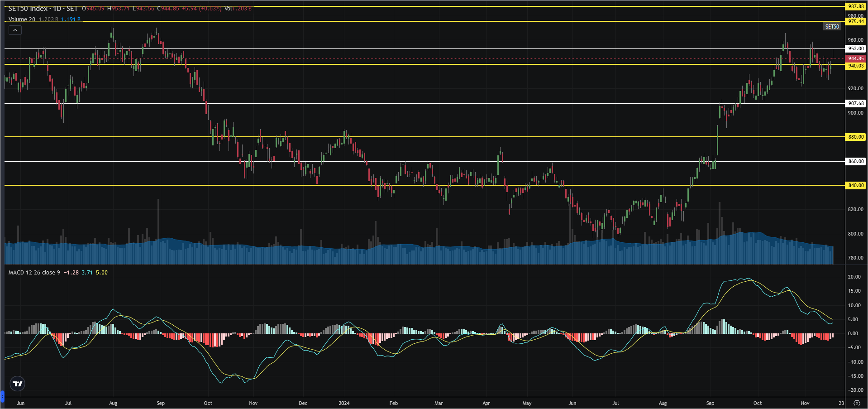The width and height of the screenshot is (868, 409).
Task: Click the −20.00 tick on MACD axis
Action: coord(855,390)
